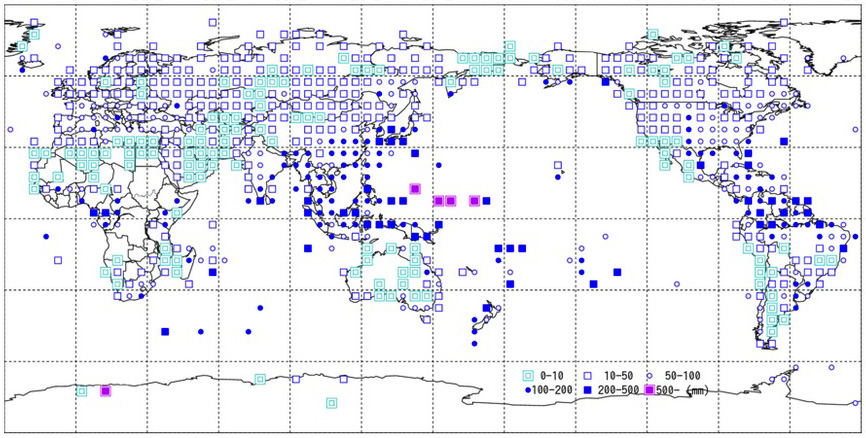The image size is (866, 438).
Task: Select the cyan marker beside Antarctica's magenta marker
Action: coord(82,391)
